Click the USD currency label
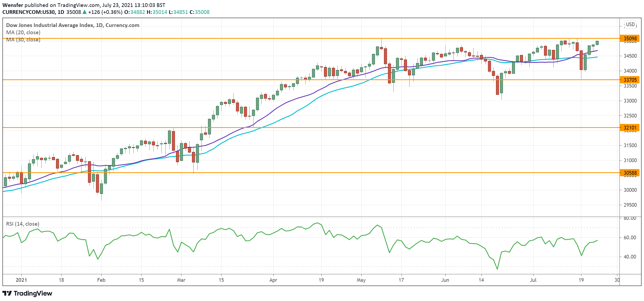The height and width of the screenshot is (301, 644). tap(630, 25)
